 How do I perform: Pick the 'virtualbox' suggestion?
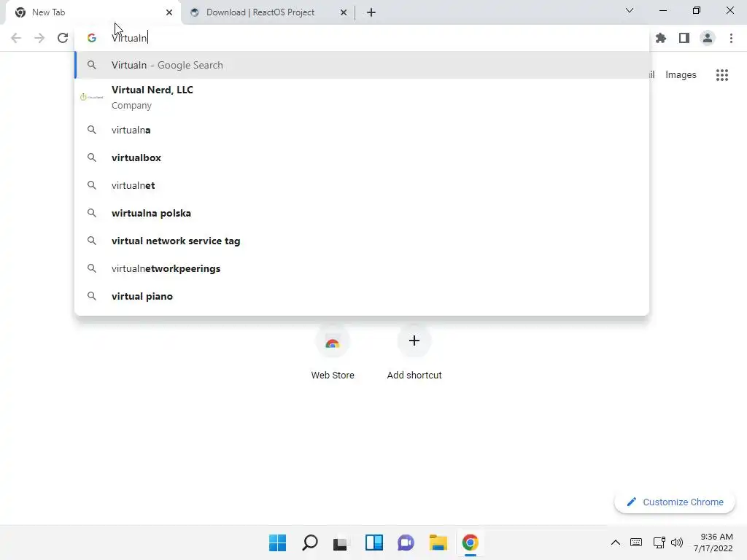362,157
